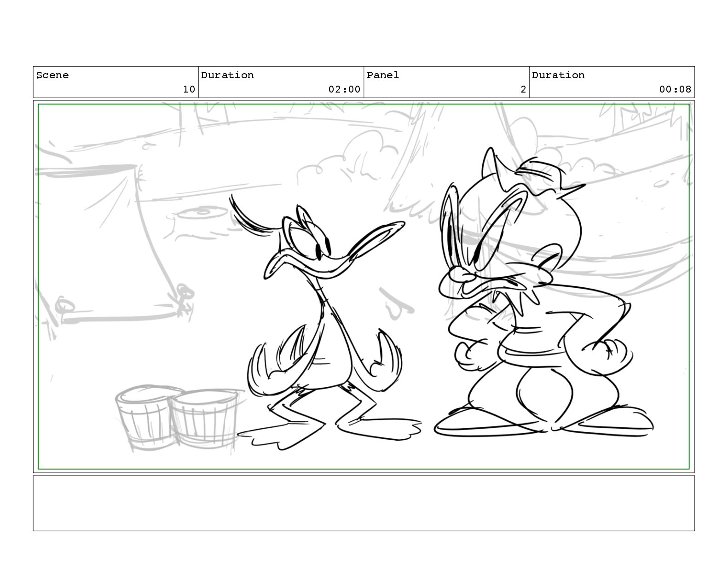
Task: Click the 'Panel' header label
Action: [383, 75]
